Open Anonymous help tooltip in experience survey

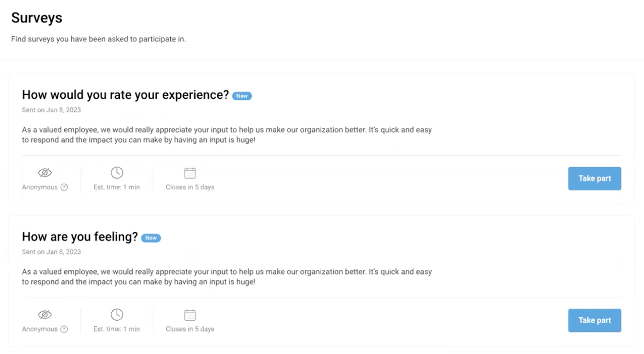tap(64, 187)
